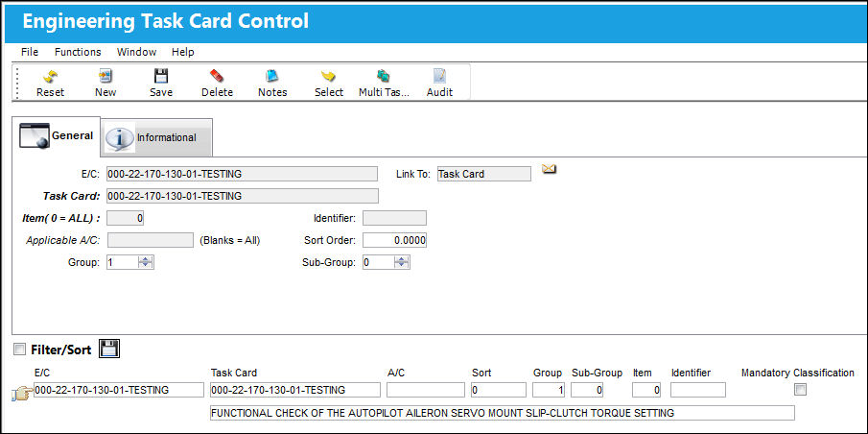Click the Item (0 = ALL) field
Image resolution: width=868 pixels, height=434 pixels.
click(125, 218)
